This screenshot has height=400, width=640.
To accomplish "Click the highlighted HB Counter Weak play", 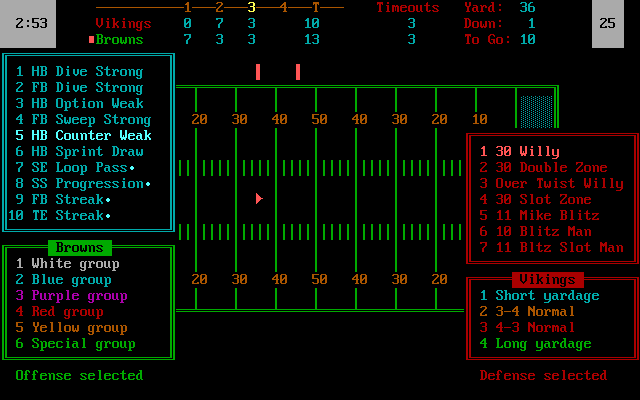I will pyautogui.click(x=84, y=135).
